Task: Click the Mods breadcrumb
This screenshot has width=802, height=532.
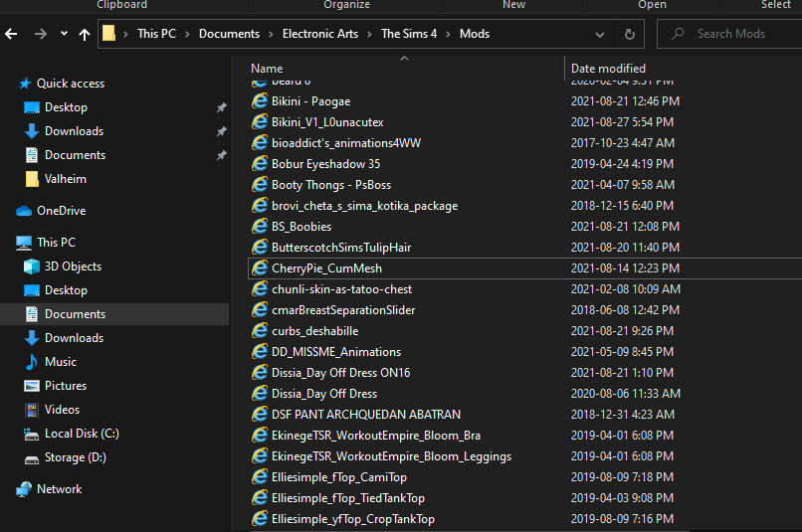Action: (x=475, y=34)
